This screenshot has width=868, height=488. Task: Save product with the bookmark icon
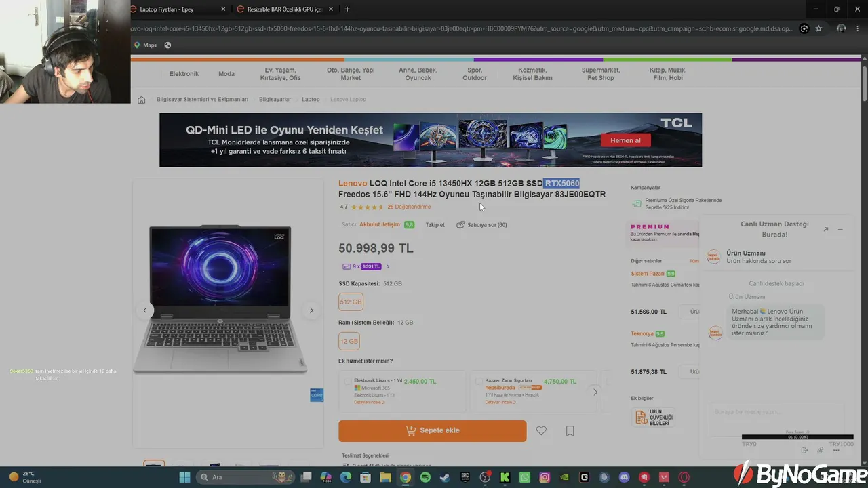(570, 430)
